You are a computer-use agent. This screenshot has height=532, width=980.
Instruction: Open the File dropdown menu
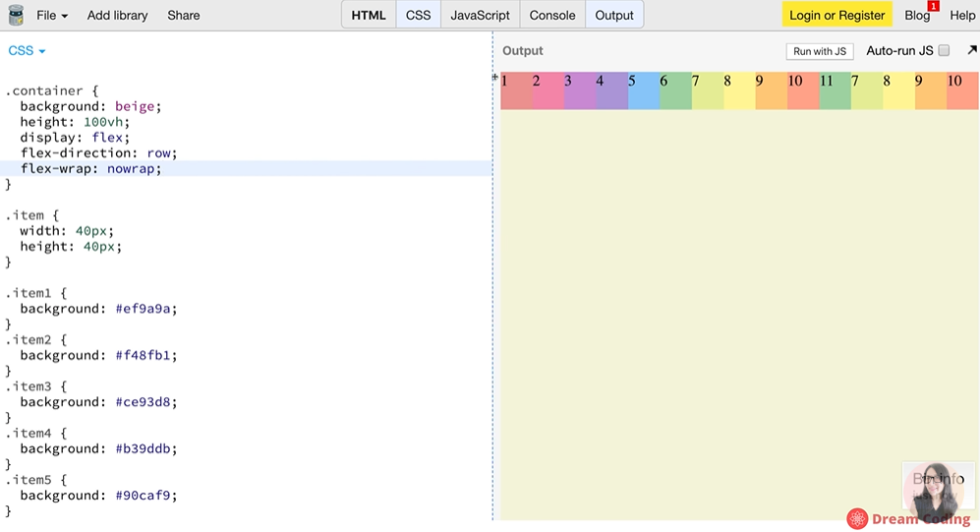point(52,15)
